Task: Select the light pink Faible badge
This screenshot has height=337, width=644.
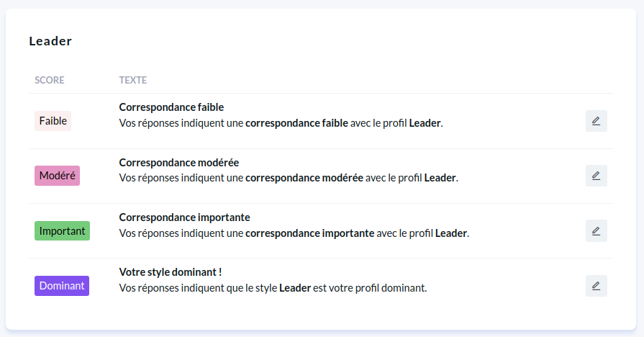Action: (x=53, y=121)
